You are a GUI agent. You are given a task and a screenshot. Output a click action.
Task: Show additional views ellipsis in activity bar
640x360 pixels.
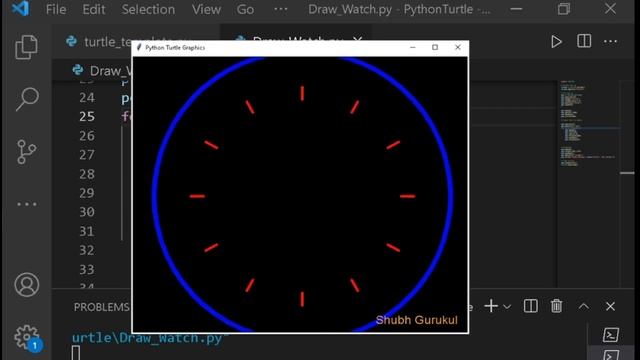click(27, 204)
